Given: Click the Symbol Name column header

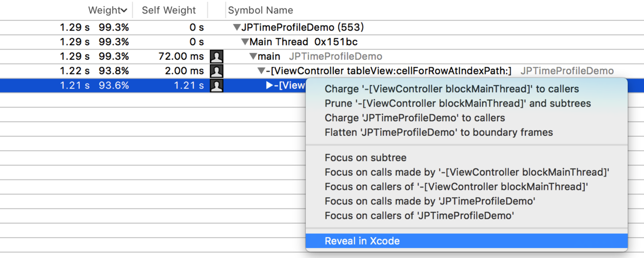Looking at the screenshot, I should pyautogui.click(x=261, y=10).
